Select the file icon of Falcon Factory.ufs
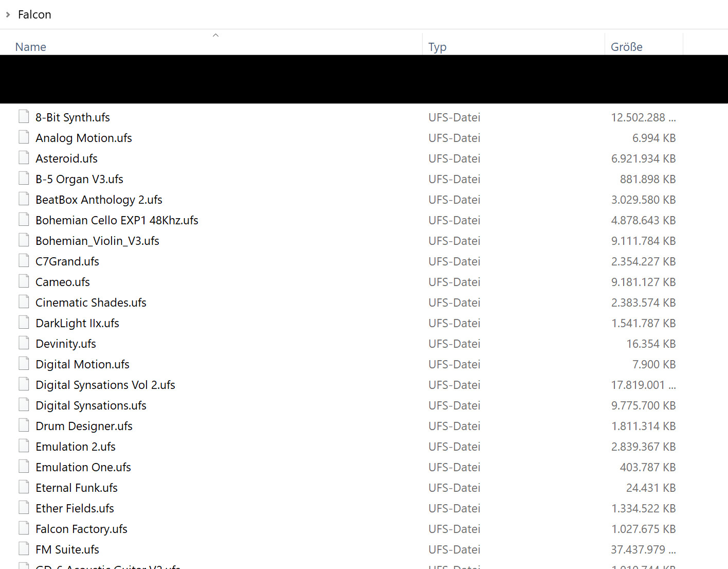728x569 pixels. (24, 528)
